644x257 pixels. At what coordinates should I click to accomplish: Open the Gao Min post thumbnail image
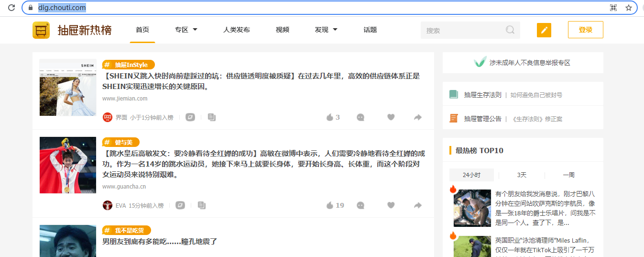coord(68,165)
